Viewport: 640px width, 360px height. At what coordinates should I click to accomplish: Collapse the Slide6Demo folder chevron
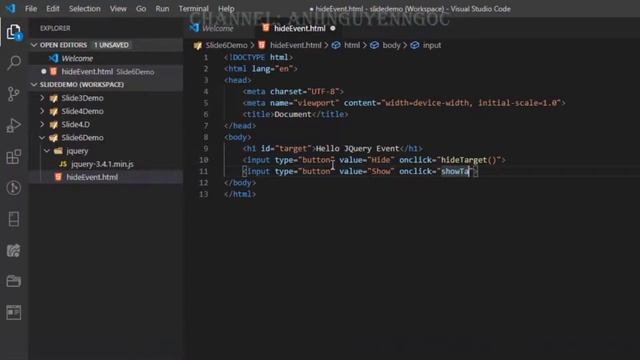(x=42, y=138)
